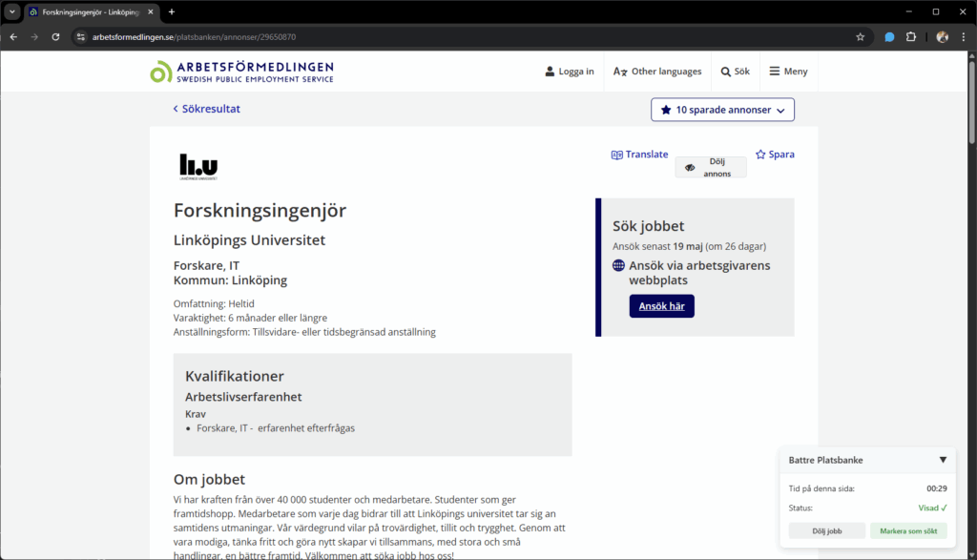
Task: Click the Tid på denna sida label
Action: 821,488
